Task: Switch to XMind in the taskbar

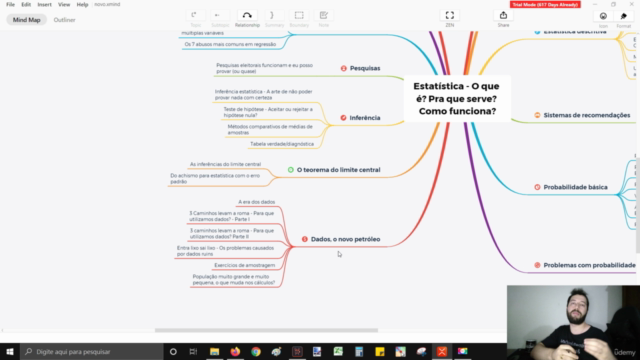Action: 442,351
